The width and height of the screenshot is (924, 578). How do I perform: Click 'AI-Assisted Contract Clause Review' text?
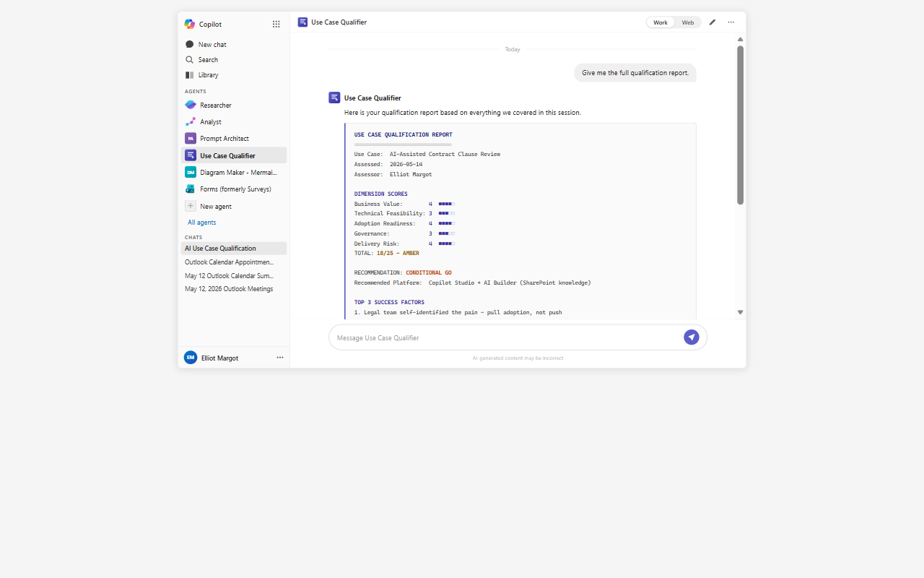pyautogui.click(x=445, y=155)
